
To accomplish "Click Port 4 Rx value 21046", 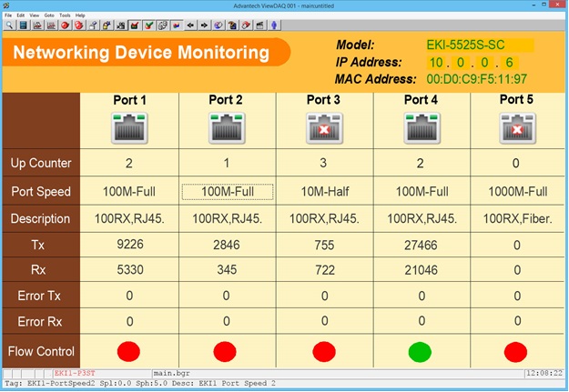I will tap(421, 270).
